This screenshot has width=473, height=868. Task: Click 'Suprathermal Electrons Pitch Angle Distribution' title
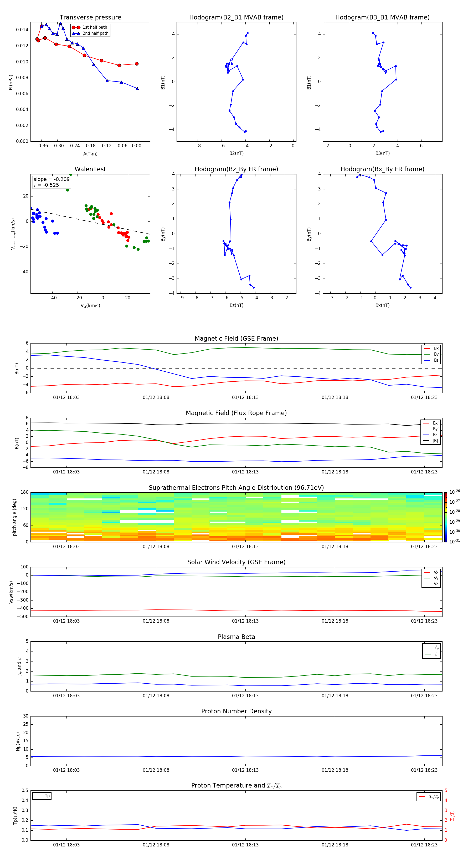(x=236, y=488)
